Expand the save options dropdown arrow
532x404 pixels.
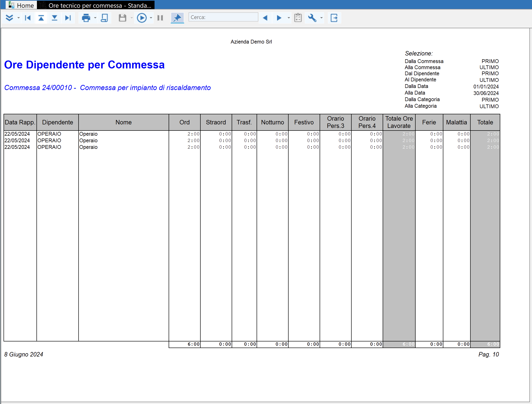click(x=131, y=18)
